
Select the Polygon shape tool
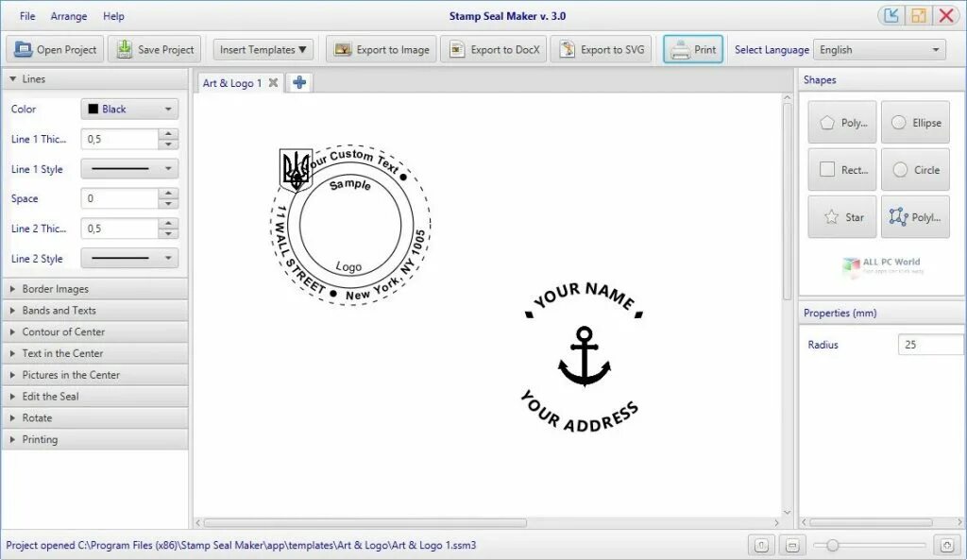pos(841,123)
